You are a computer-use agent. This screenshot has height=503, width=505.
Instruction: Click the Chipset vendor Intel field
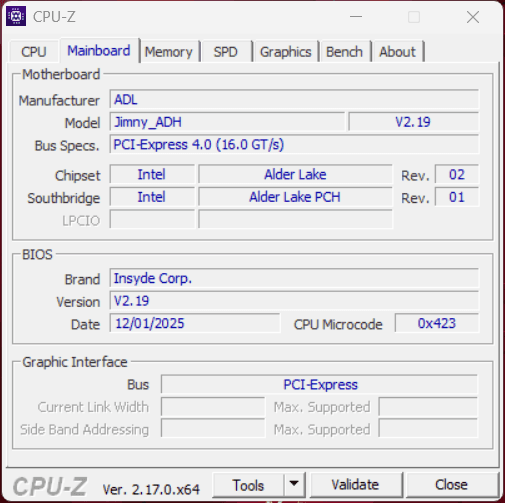click(152, 174)
